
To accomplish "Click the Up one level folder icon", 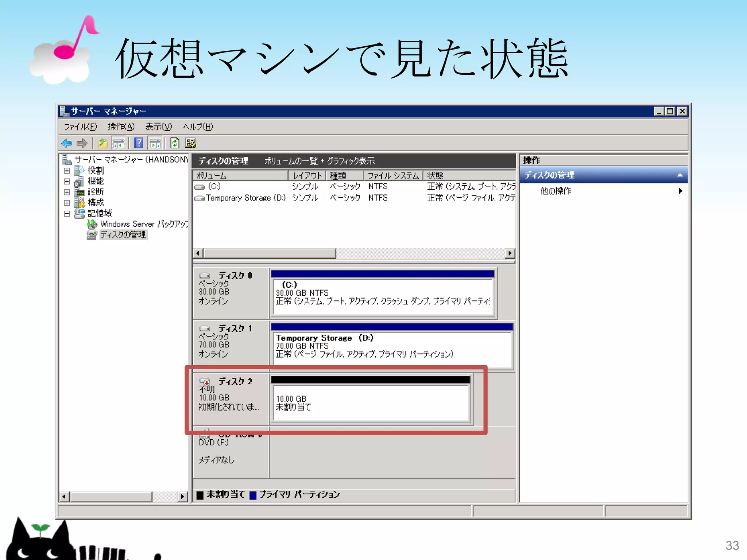I will pos(102,143).
